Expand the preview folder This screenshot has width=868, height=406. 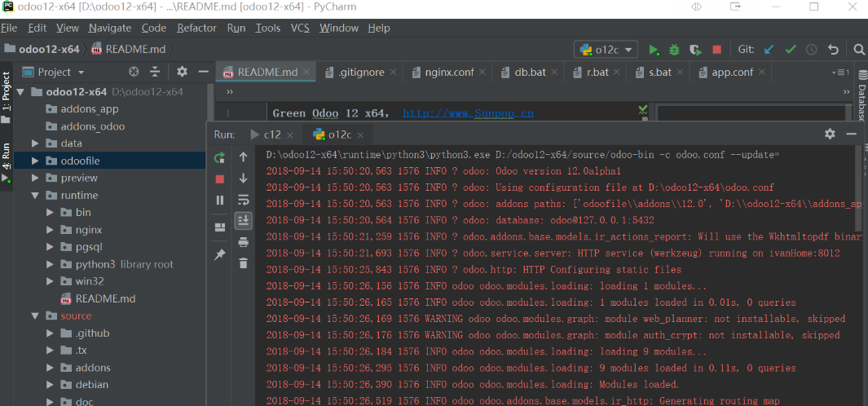coord(35,178)
